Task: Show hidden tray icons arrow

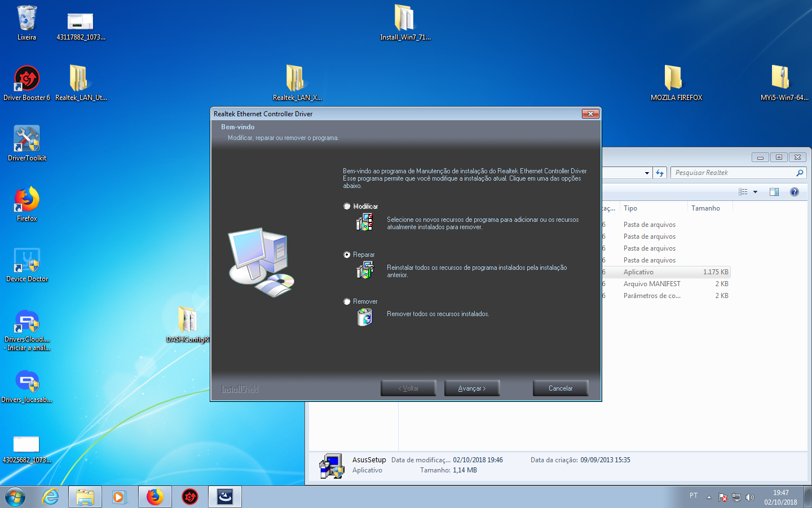Action: pos(709,497)
